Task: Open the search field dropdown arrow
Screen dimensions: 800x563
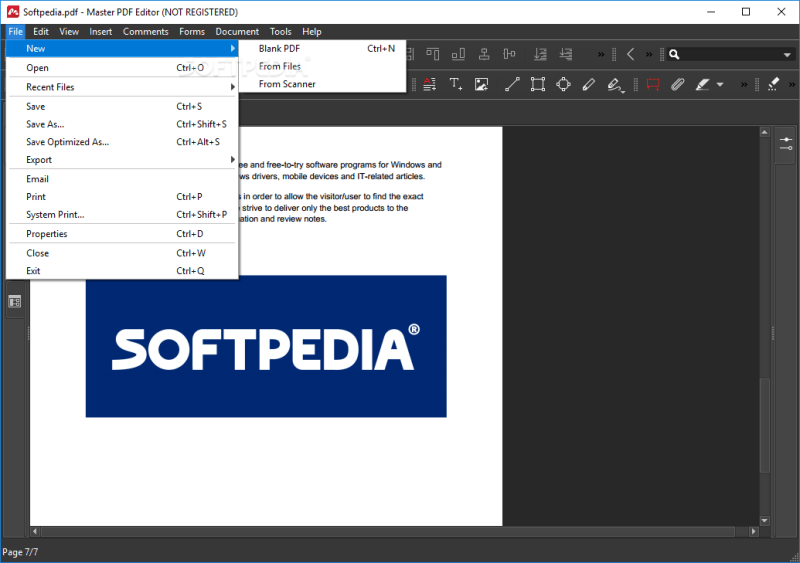Action: [787, 55]
